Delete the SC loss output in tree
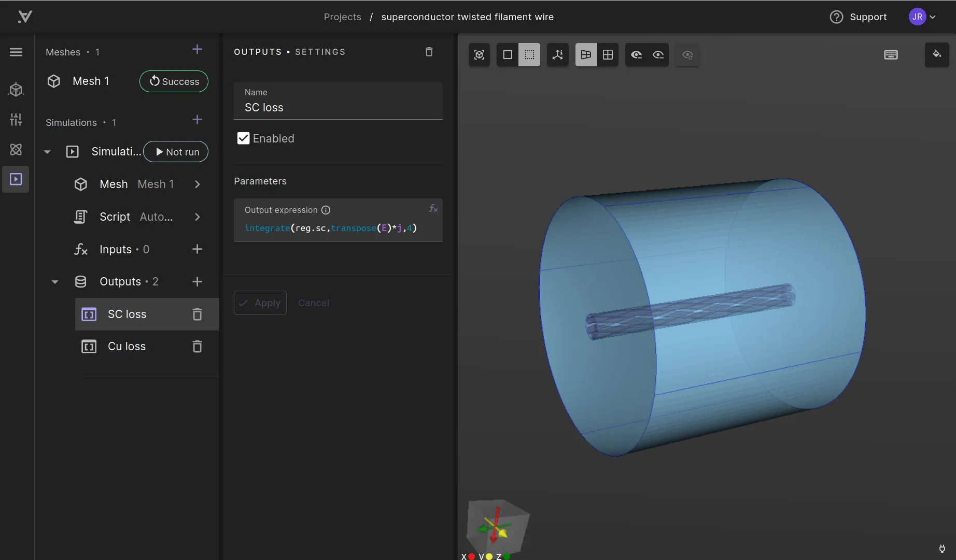Screen dimensions: 956x560 (x=197, y=314)
